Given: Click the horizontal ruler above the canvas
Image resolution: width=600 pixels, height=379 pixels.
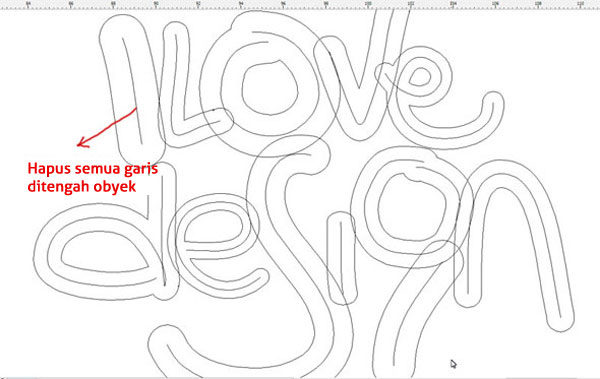Looking at the screenshot, I should click(300, 4).
